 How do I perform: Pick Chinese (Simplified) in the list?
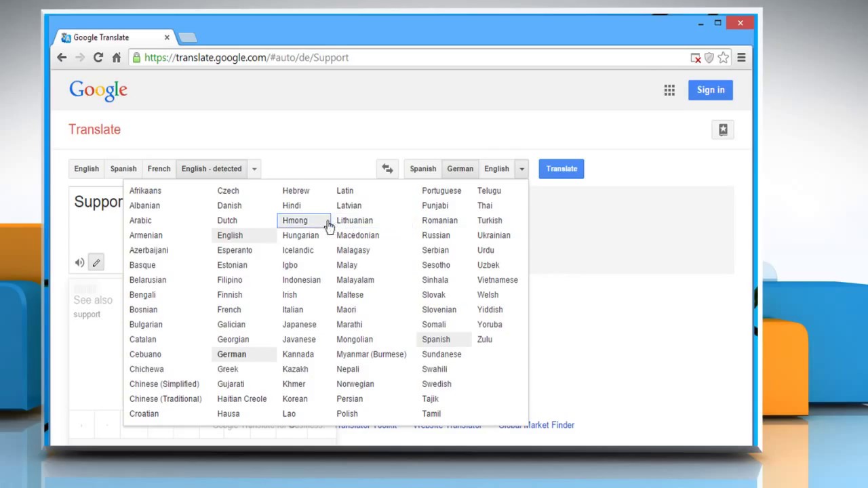(164, 384)
